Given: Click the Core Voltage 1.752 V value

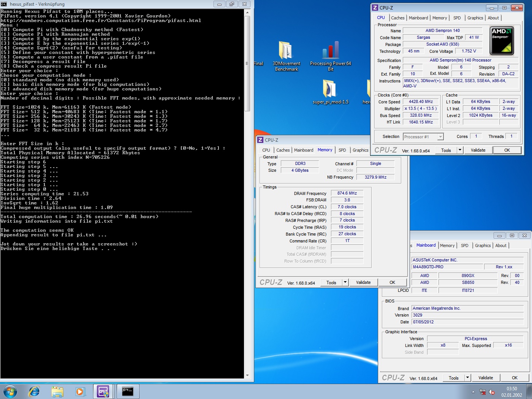Looking at the screenshot, I should [469, 51].
